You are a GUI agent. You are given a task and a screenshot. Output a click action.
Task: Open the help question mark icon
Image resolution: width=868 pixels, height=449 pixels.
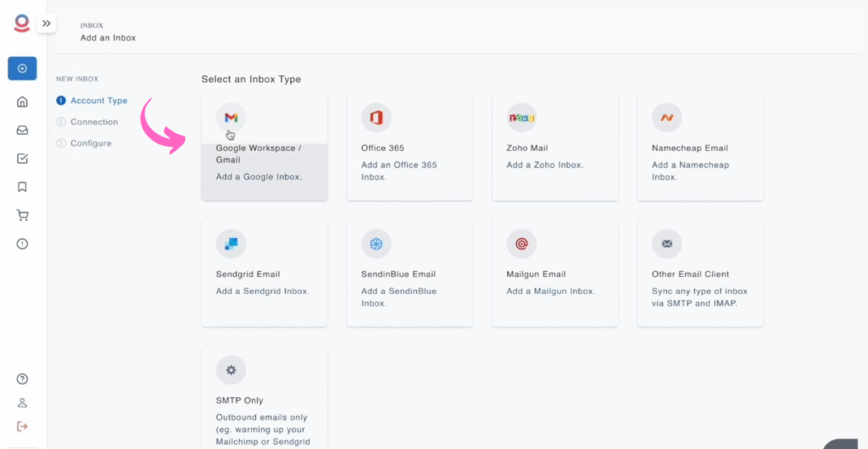pyautogui.click(x=22, y=379)
